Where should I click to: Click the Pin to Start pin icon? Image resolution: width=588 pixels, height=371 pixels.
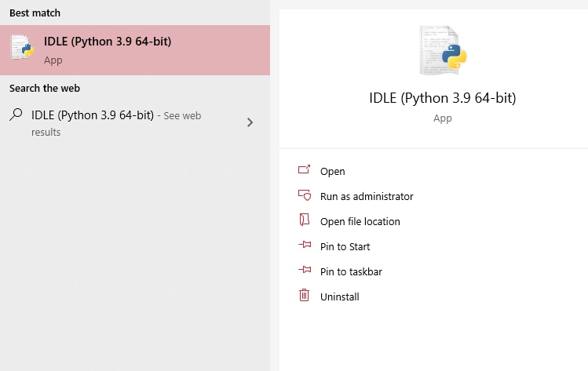point(305,245)
